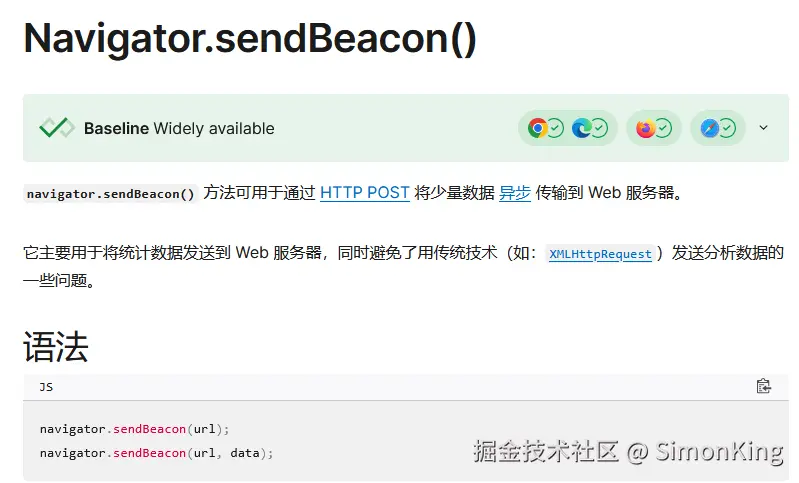Viewport: 799px width, 483px height.
Task: Click the Baseline double-check logo icon
Action: click(57, 128)
